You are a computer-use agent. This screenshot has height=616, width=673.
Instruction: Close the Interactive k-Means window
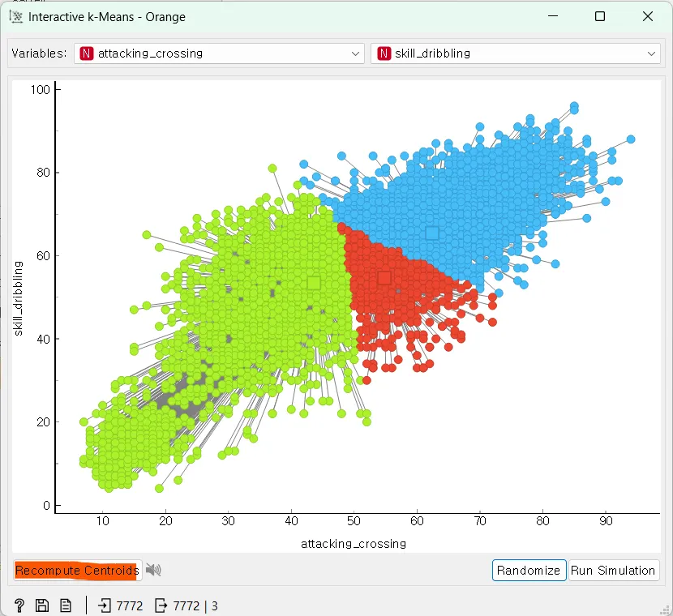click(648, 16)
